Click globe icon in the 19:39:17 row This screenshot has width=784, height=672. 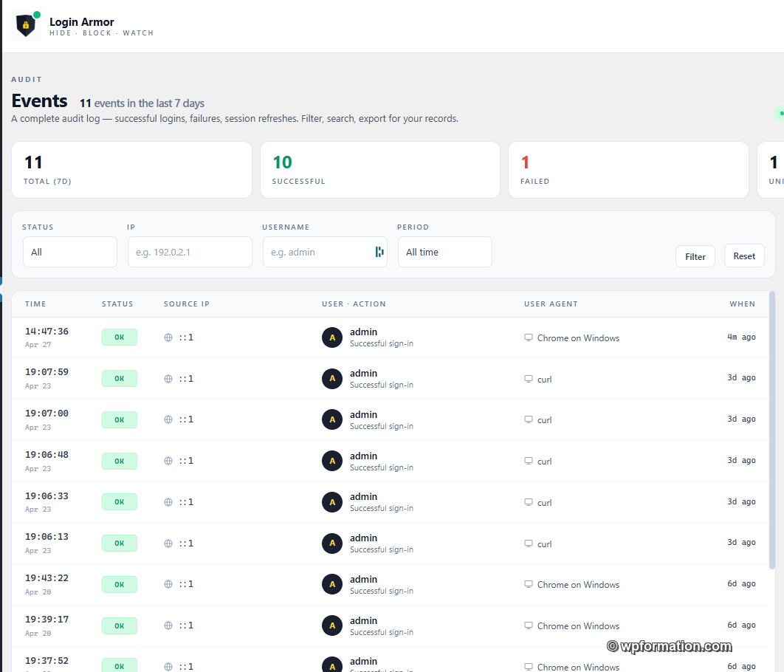pyautogui.click(x=168, y=625)
